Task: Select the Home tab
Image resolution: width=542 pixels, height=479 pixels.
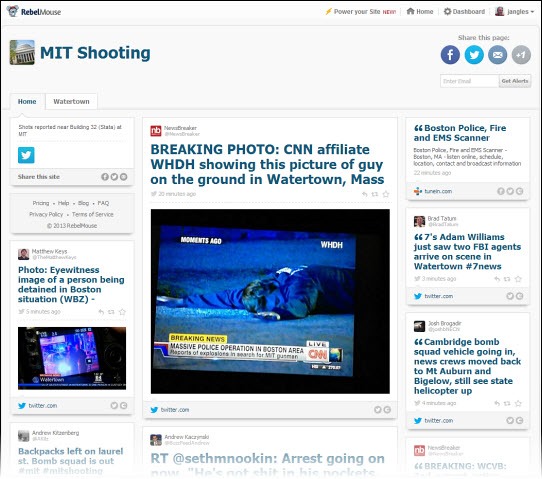Action: (27, 102)
